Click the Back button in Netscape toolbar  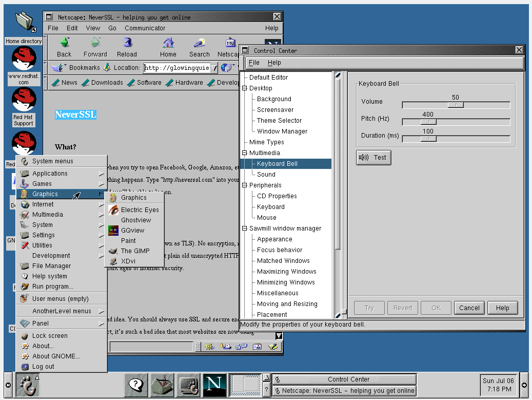(64, 47)
